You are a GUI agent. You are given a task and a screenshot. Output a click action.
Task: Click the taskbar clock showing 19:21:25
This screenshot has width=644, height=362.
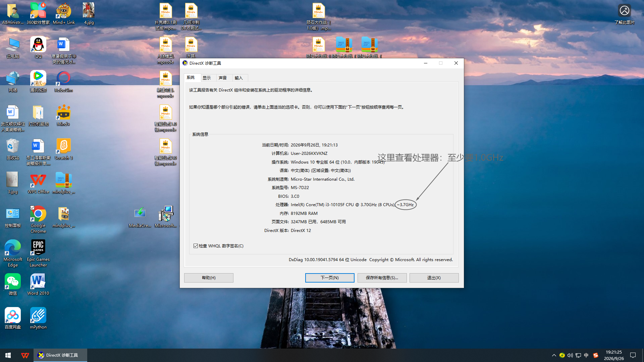coord(614,355)
